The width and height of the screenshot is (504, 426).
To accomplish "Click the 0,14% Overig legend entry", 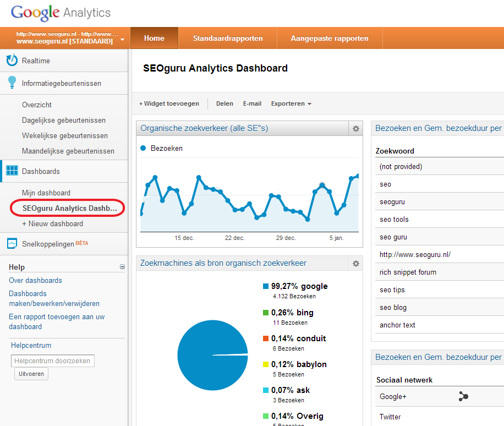I will tap(293, 416).
